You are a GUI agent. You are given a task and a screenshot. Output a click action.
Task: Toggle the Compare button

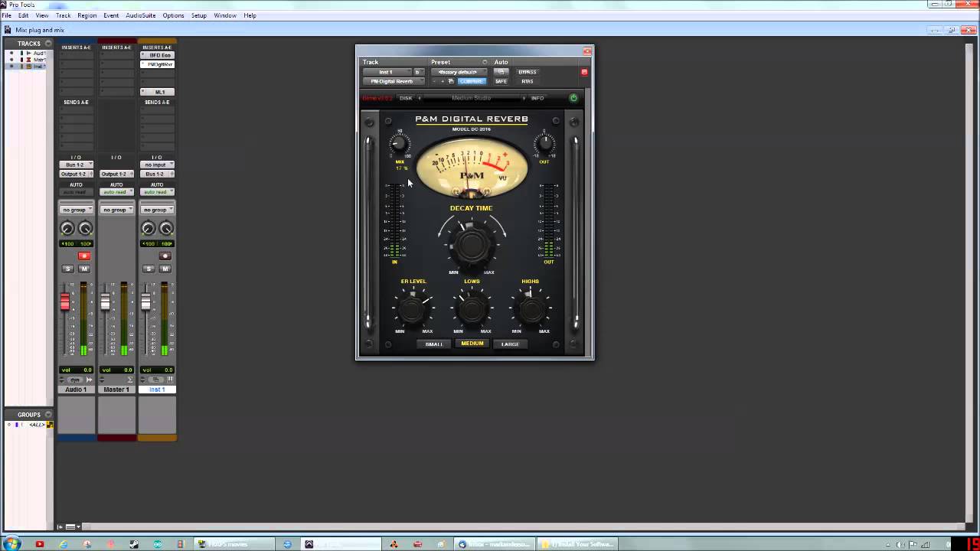(x=472, y=81)
